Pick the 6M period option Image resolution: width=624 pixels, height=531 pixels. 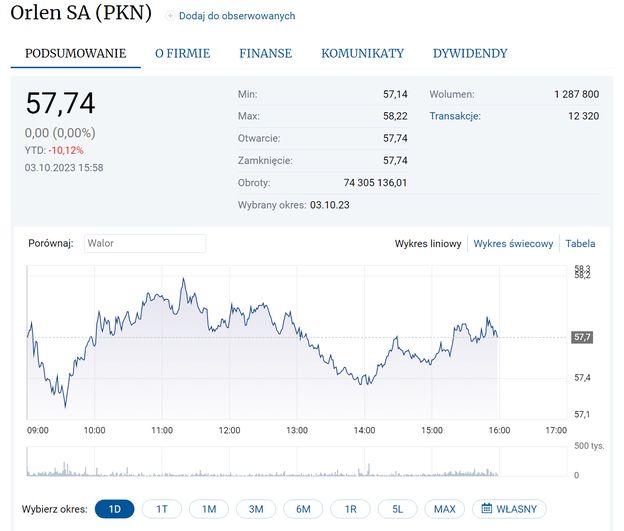303,509
